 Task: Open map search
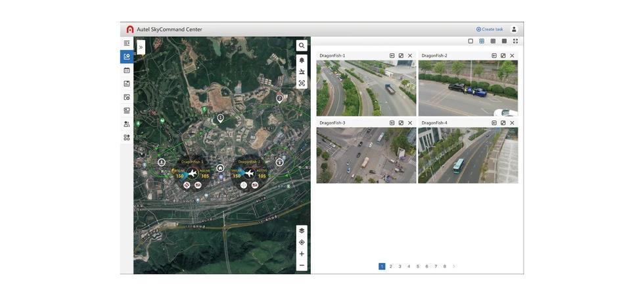(x=302, y=45)
